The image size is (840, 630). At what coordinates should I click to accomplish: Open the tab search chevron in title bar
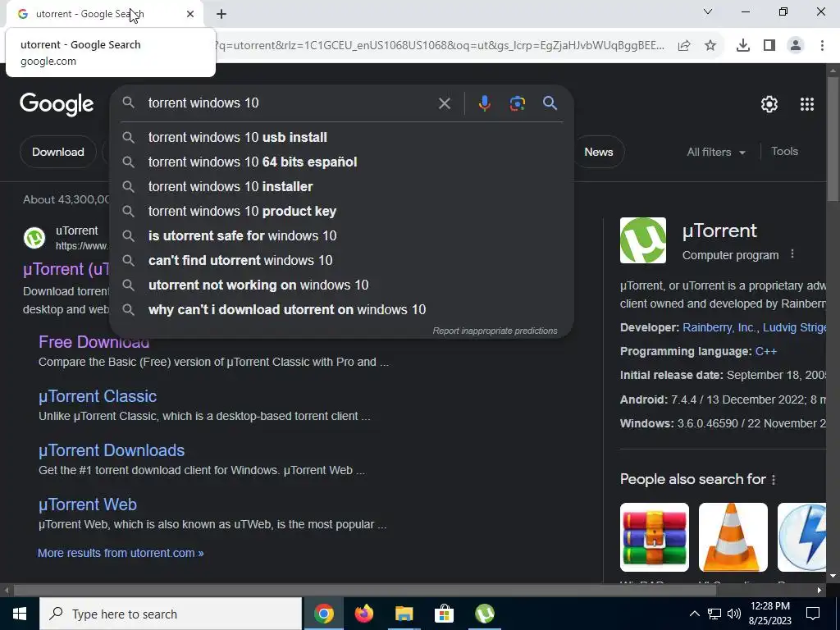(708, 11)
